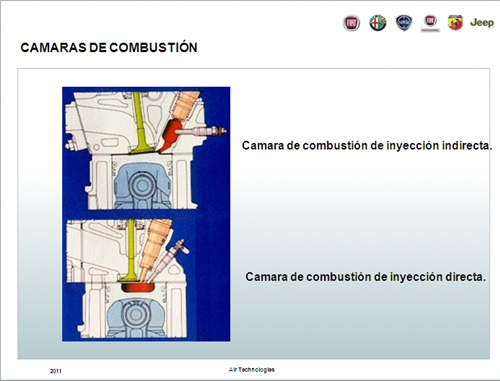Image resolution: width=500 pixels, height=381 pixels.
Task: Click the Air Technologies footer label
Action: point(252,370)
